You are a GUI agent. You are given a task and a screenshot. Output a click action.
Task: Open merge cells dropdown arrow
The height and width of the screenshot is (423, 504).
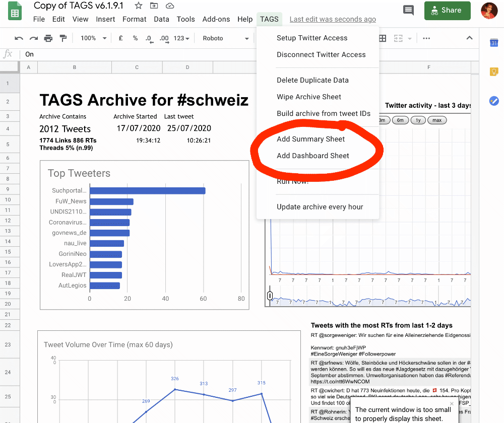(409, 39)
